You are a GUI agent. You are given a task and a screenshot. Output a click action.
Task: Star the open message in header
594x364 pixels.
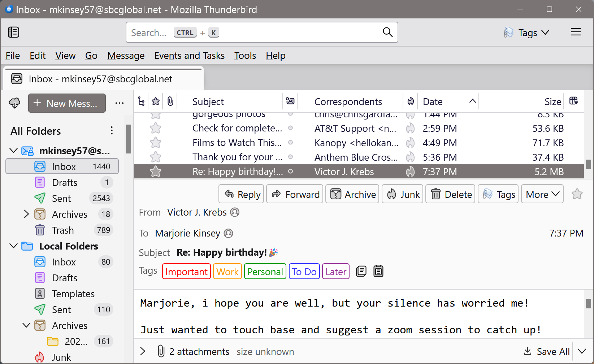click(x=577, y=194)
